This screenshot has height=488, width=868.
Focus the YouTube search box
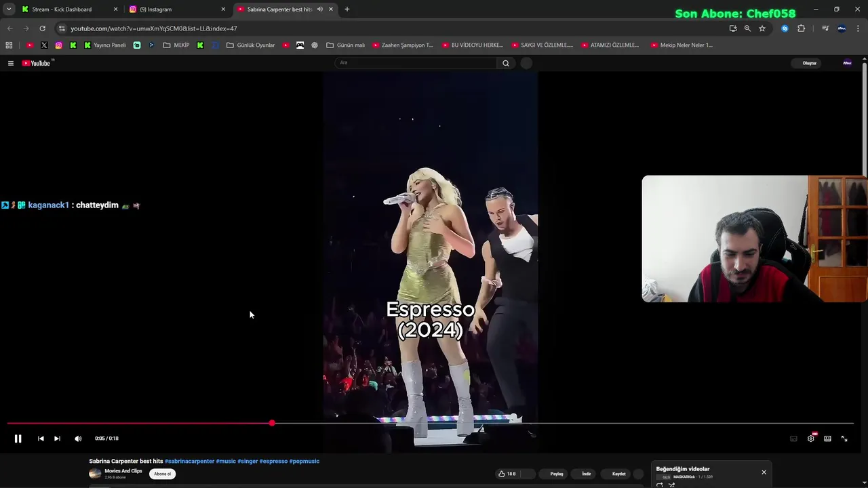416,63
